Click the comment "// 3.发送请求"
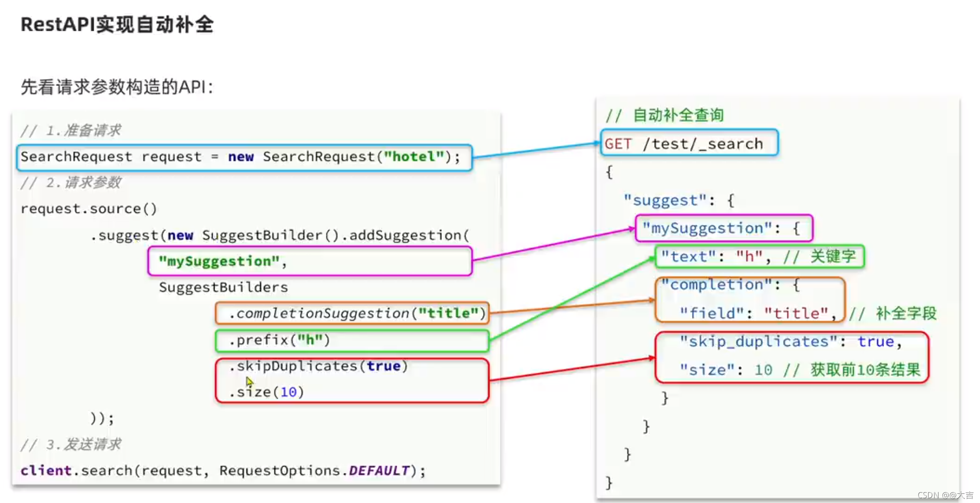Image resolution: width=980 pixels, height=503 pixels. [71, 444]
